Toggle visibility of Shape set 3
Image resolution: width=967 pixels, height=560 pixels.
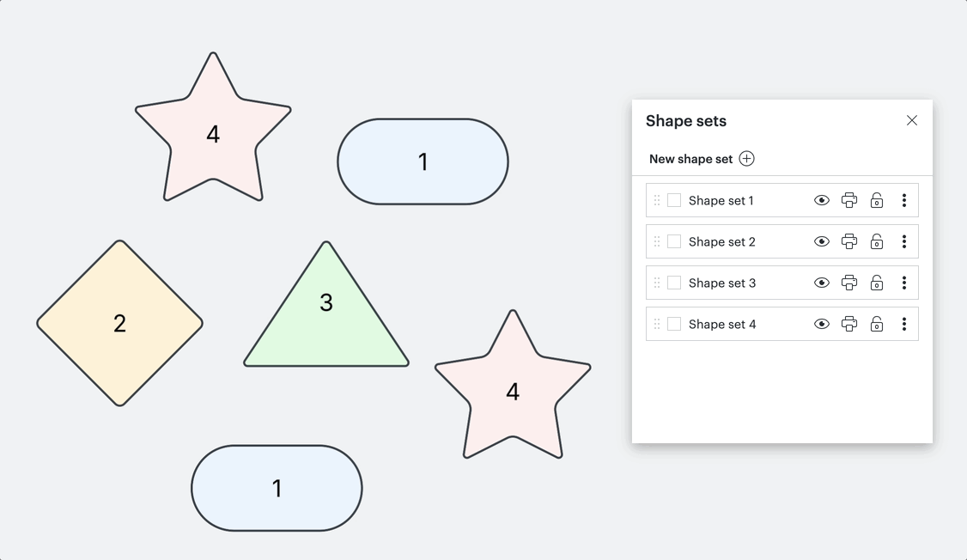tap(822, 283)
